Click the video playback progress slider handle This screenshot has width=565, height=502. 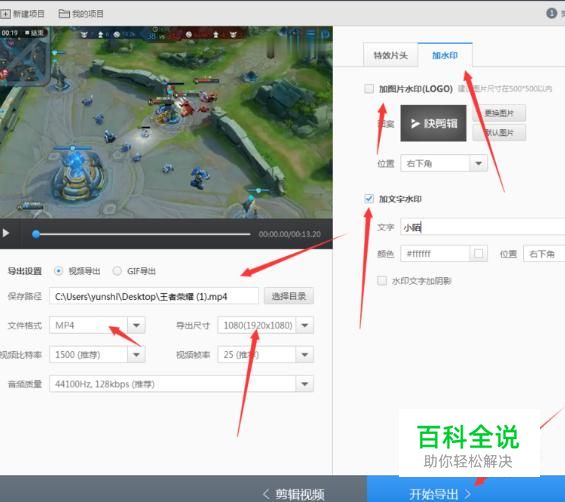pyautogui.click(x=36, y=234)
